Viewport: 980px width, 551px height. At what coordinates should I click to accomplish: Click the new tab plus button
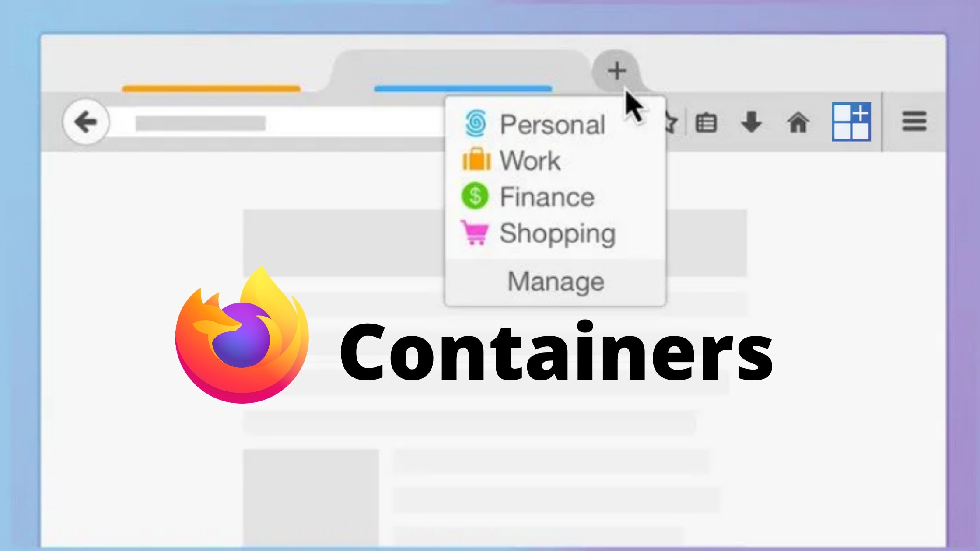tap(616, 69)
